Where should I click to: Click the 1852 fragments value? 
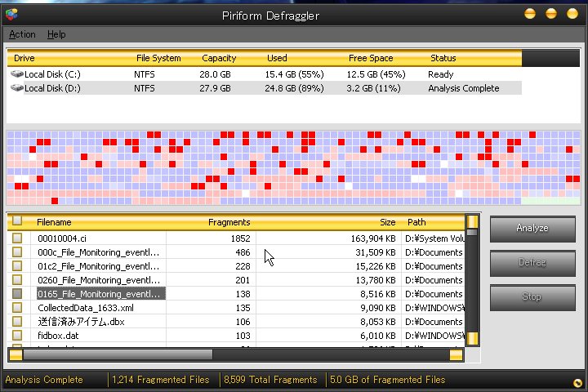240,238
